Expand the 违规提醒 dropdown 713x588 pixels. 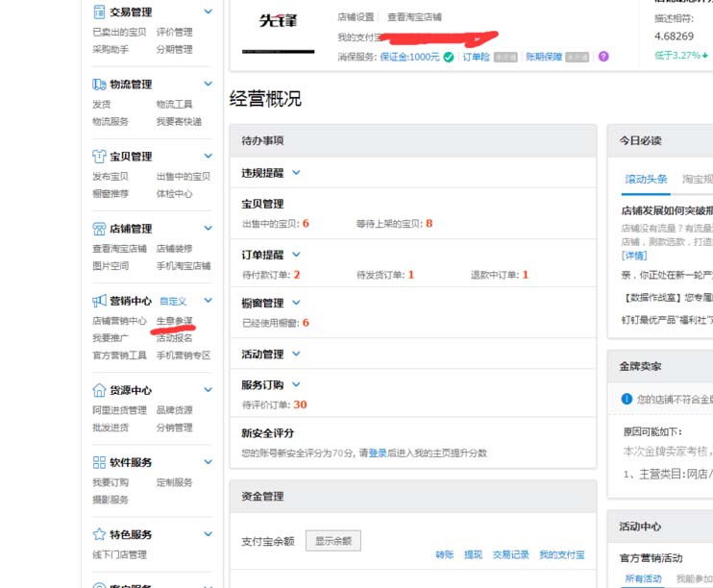(x=296, y=173)
